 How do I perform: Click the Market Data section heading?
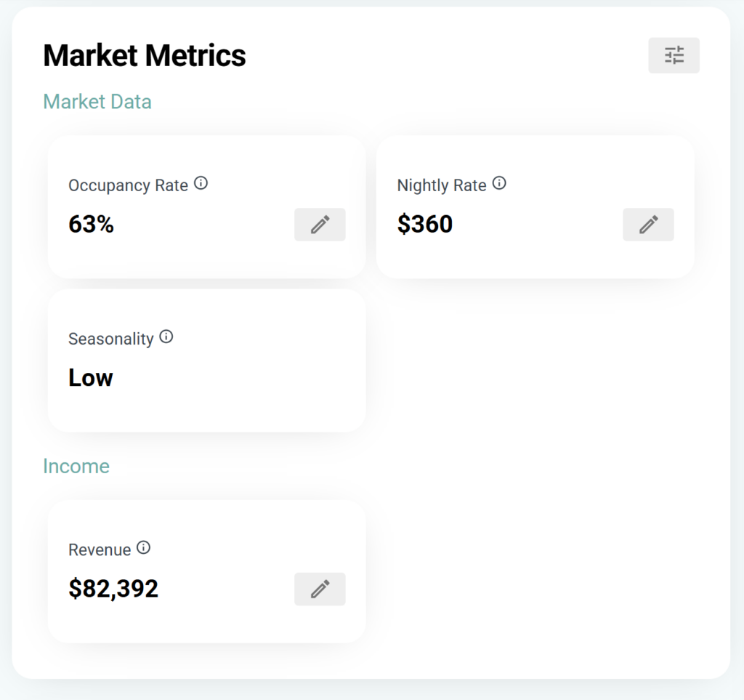point(97,102)
